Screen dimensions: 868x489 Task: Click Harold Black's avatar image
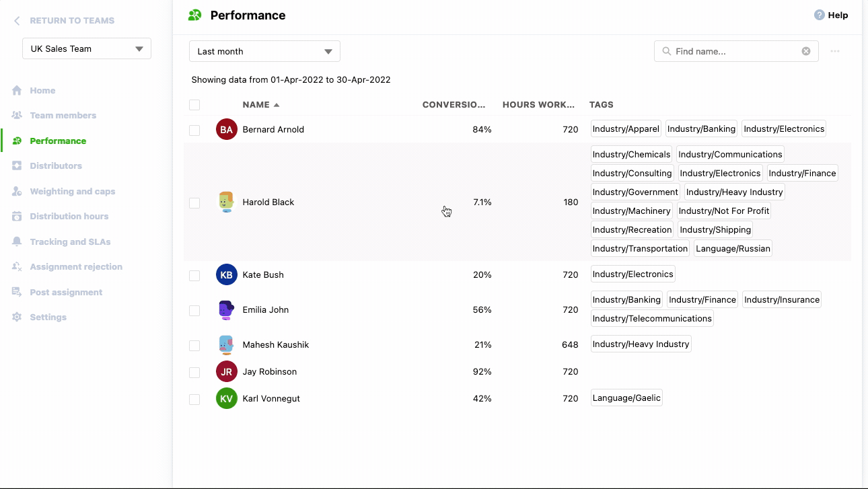tap(227, 202)
